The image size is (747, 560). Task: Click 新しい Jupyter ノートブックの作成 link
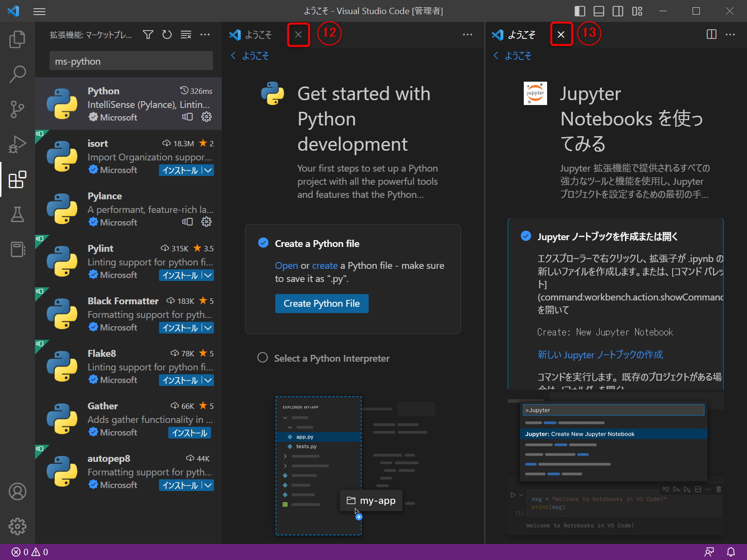[600, 355]
